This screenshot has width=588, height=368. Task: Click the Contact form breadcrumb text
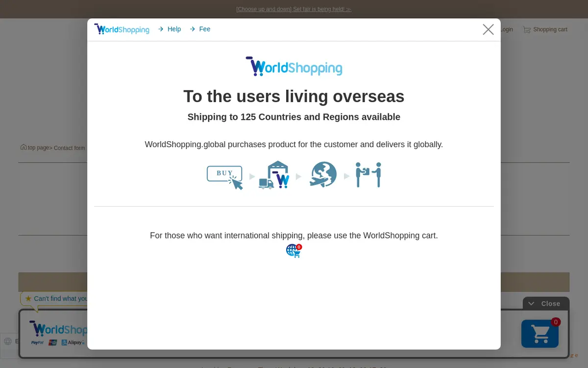coord(69,148)
